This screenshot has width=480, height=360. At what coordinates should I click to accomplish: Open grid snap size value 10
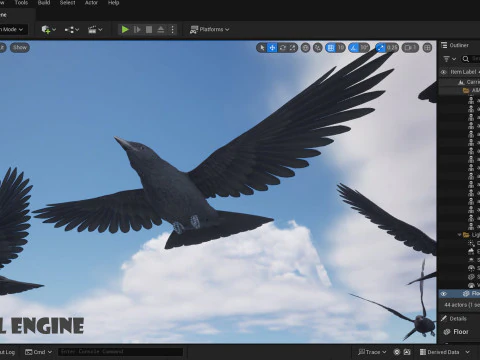point(341,48)
